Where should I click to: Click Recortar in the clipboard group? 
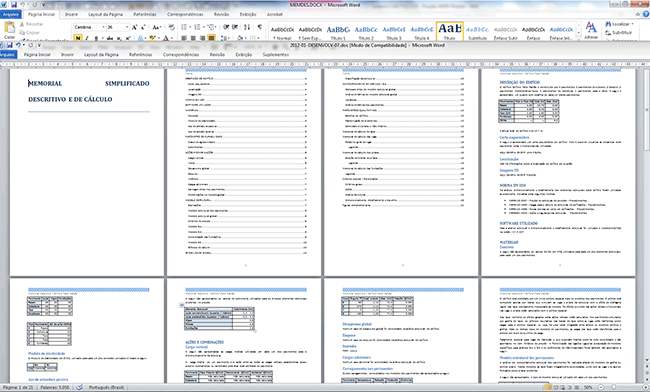pos(31,24)
